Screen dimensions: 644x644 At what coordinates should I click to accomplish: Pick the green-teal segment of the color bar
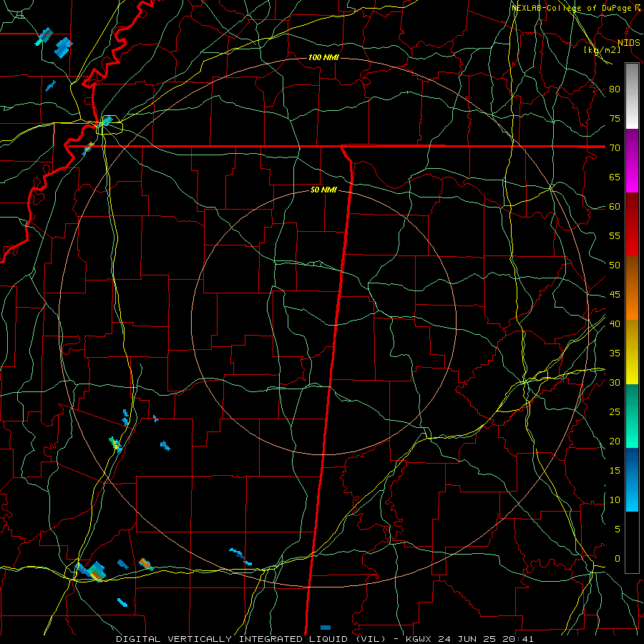[632, 416]
